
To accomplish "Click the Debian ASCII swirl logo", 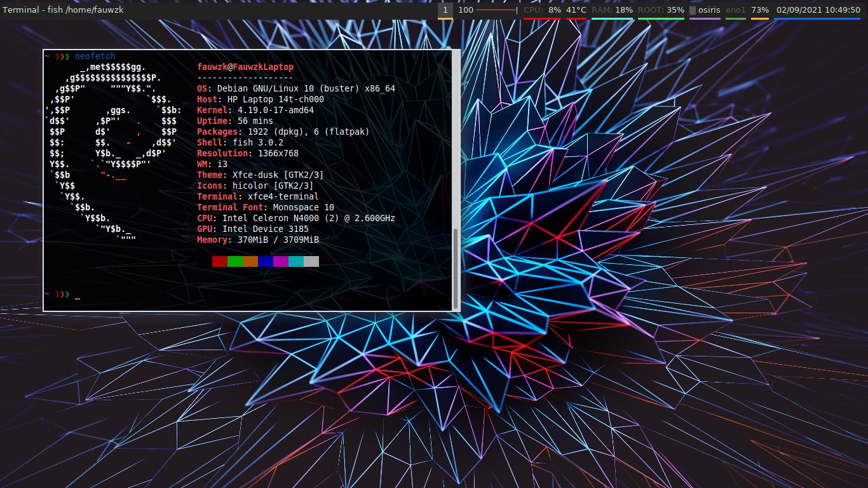I will (113, 153).
